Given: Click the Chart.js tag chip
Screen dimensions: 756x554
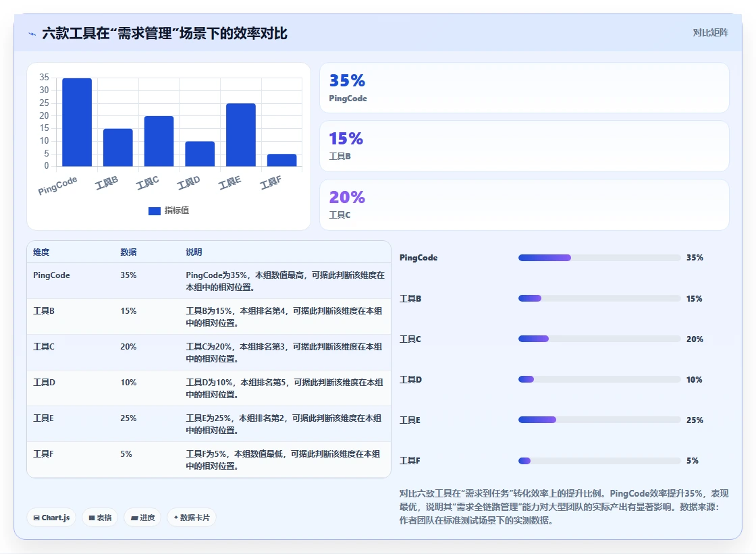Looking at the screenshot, I should [x=51, y=518].
